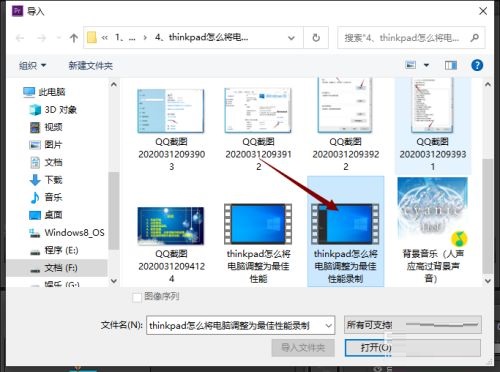Click the file list scrollbar thumb
The width and height of the screenshot is (500, 372).
click(x=488, y=217)
